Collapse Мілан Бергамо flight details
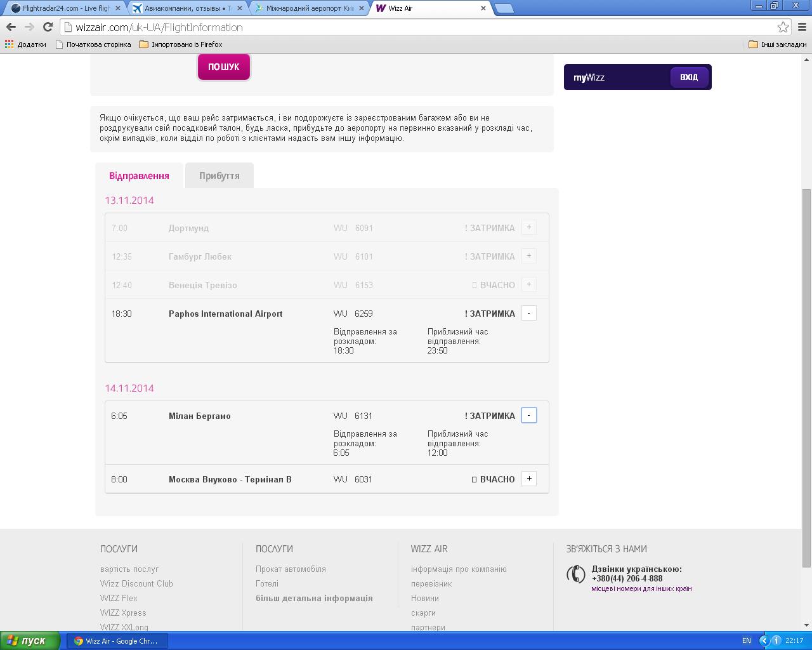 pyautogui.click(x=528, y=415)
